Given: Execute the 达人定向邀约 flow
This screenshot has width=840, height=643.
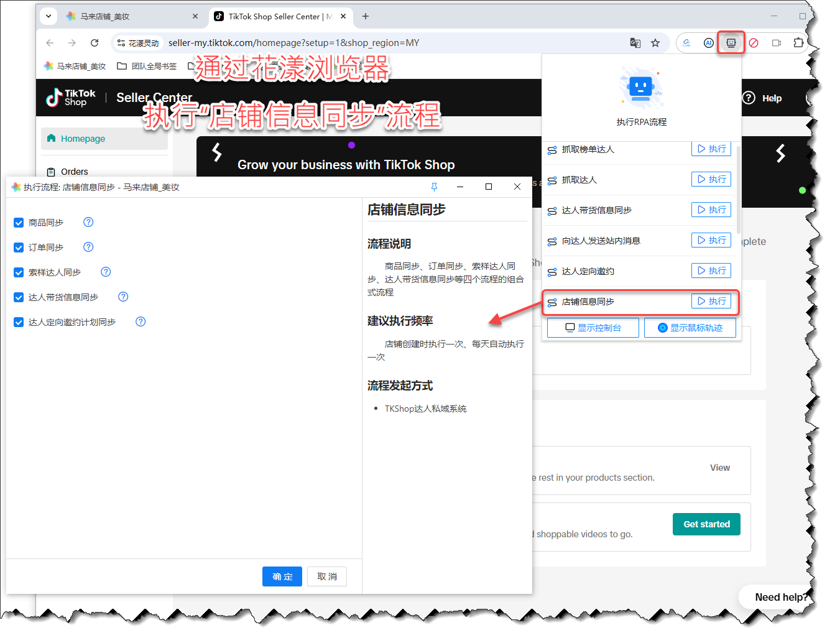Looking at the screenshot, I should tap(711, 271).
